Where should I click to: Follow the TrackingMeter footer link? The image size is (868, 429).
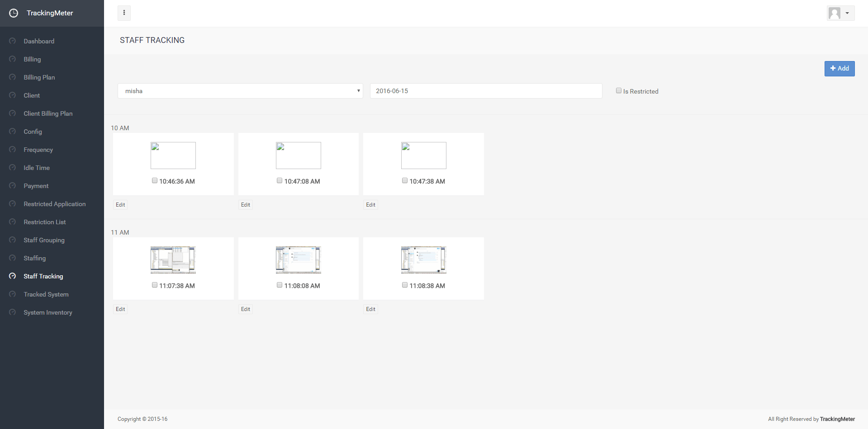(x=837, y=419)
